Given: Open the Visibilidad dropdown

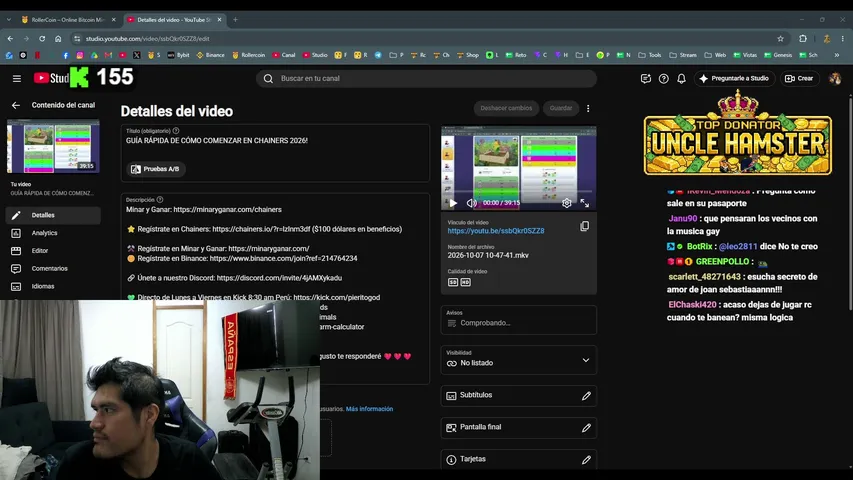Looking at the screenshot, I should (x=518, y=360).
